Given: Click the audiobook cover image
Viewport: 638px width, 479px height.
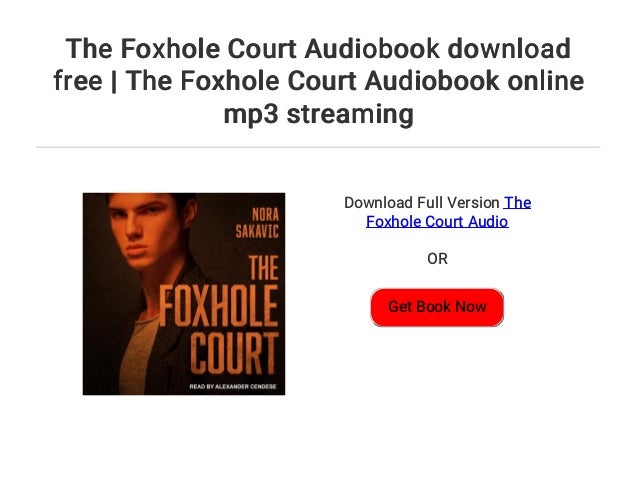Looking at the screenshot, I should [x=184, y=294].
